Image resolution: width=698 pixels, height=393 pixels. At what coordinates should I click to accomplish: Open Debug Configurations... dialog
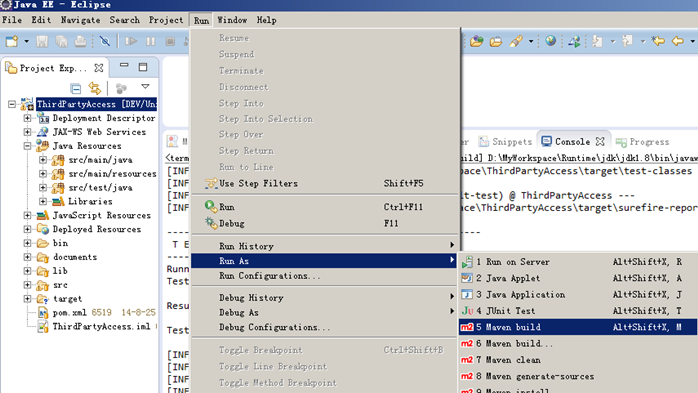[x=325, y=327]
